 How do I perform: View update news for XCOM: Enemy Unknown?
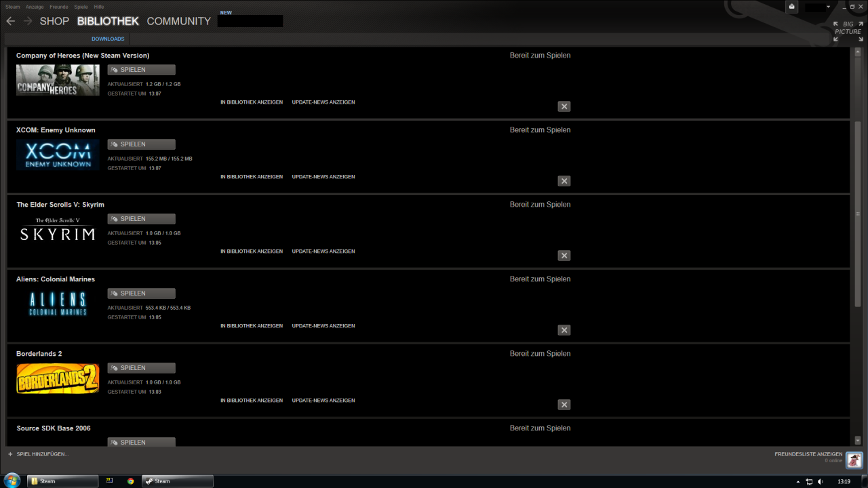point(323,177)
